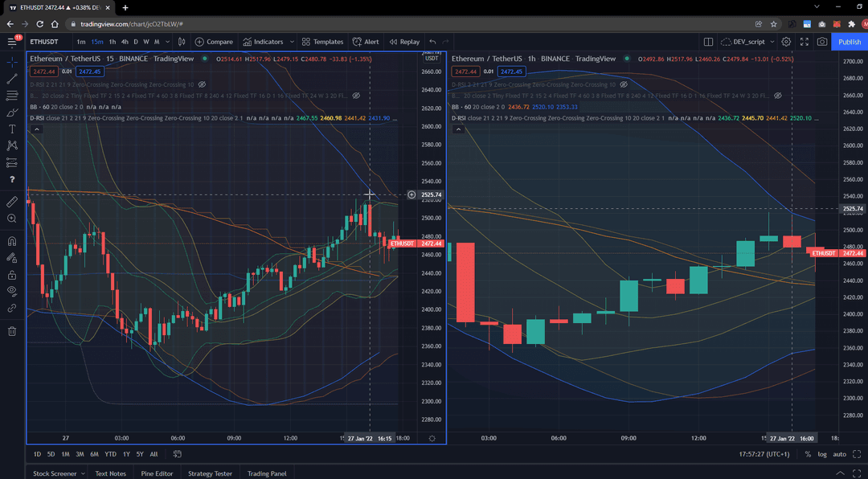
Task: Open the USDT currency selector on price axis
Action: coord(432,58)
